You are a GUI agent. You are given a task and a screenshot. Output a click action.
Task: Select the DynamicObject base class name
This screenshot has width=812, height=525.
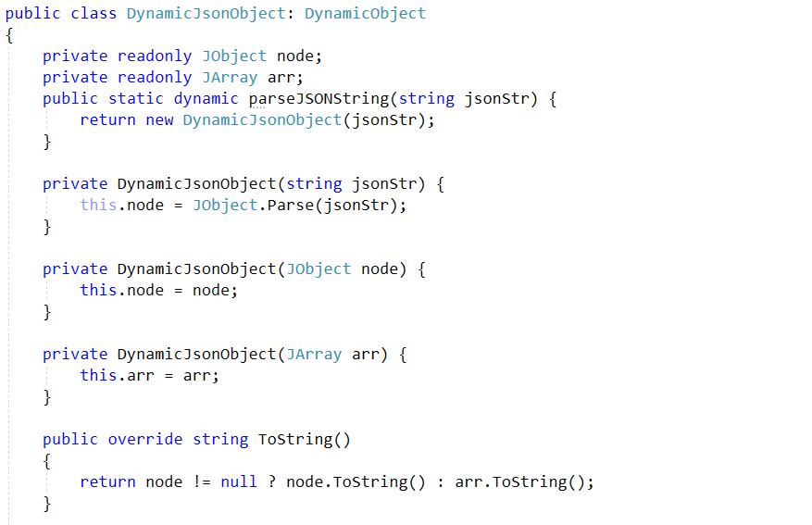[x=365, y=14]
